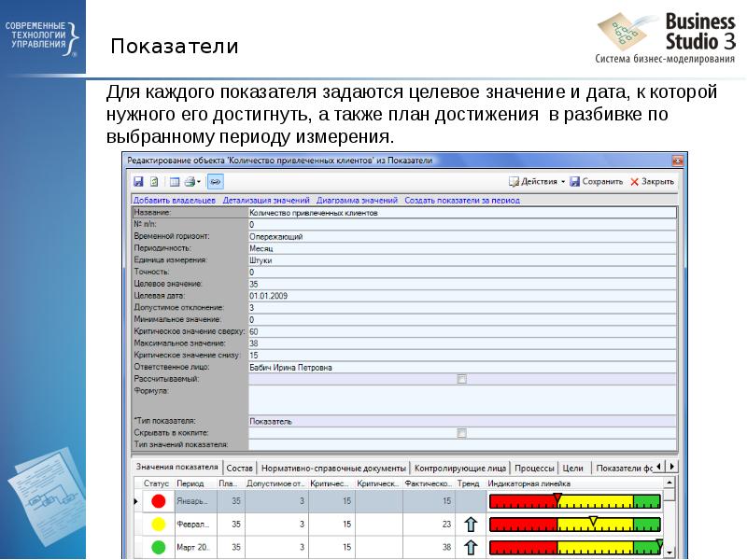
Task: Click the Периодичность field Месяц
Action: [462, 248]
